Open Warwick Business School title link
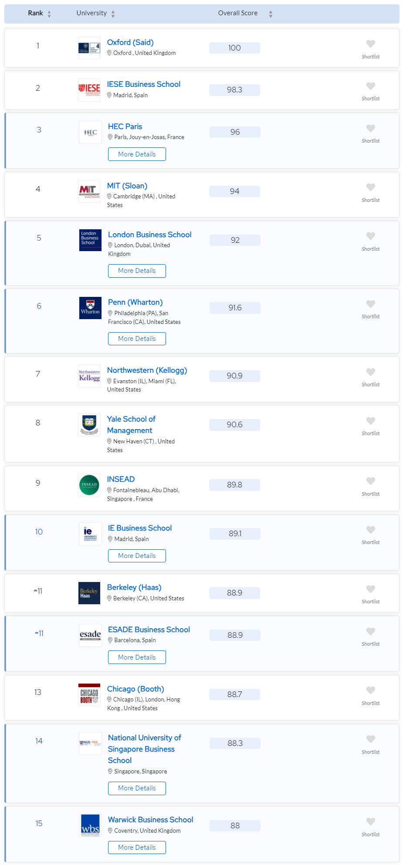The image size is (406, 868). click(x=151, y=820)
